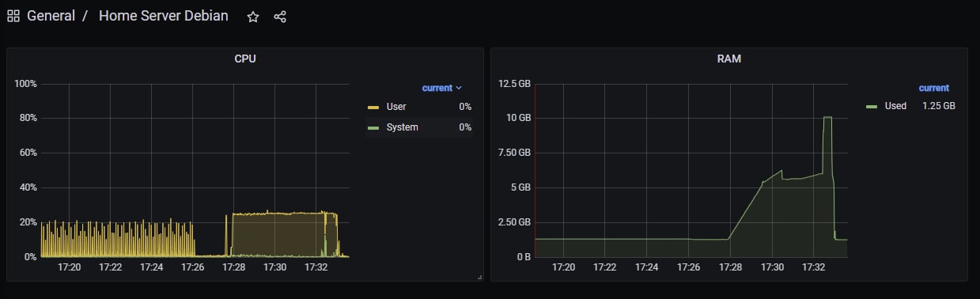980x299 pixels.
Task: Change color of Used series swatch
Action: tap(872, 106)
